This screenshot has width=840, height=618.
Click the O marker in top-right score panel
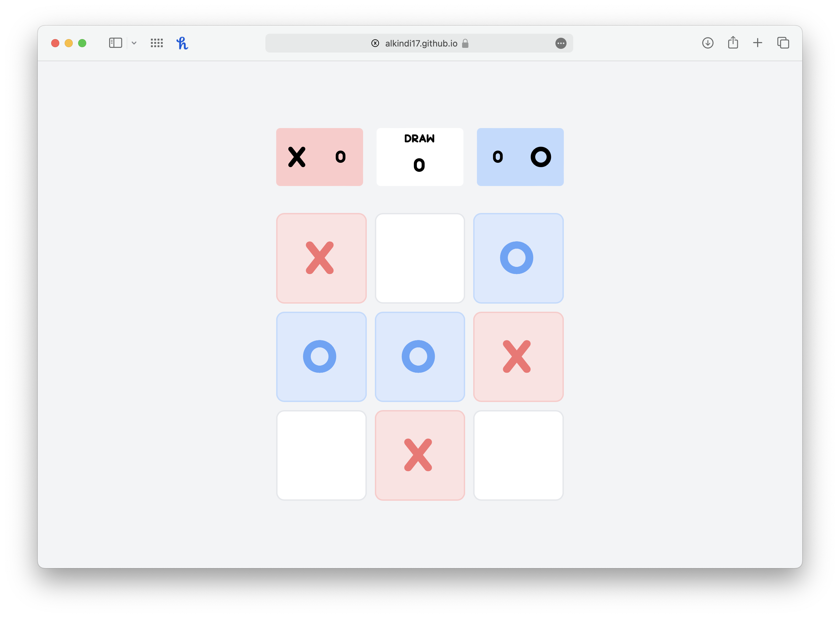[x=541, y=155]
